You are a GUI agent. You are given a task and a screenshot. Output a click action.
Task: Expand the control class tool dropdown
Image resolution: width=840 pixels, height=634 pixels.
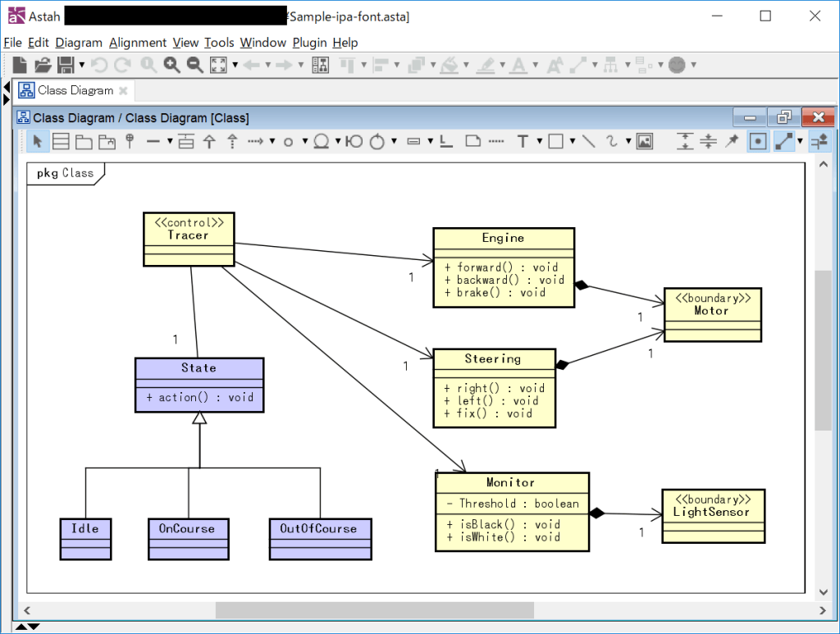394,141
